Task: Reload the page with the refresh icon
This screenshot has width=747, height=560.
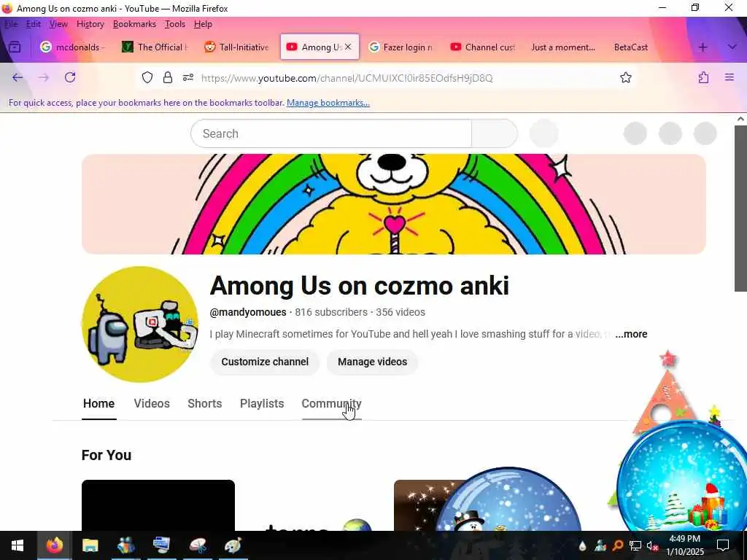Action: pos(70,77)
